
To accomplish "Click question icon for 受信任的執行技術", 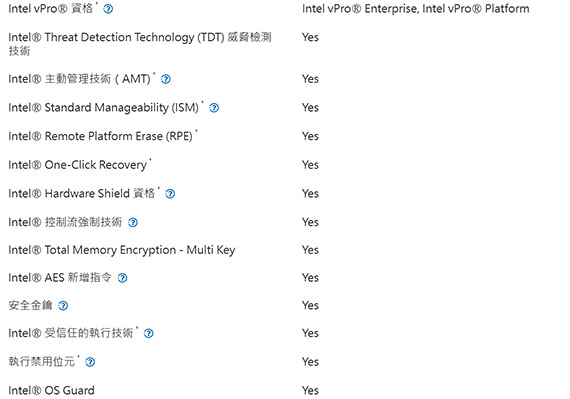I will click(x=149, y=334).
